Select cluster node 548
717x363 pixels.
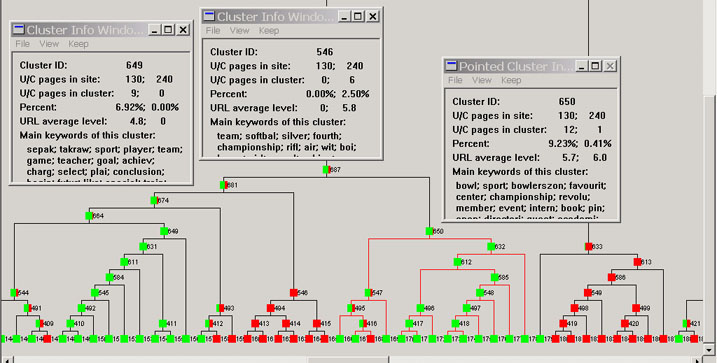point(479,293)
